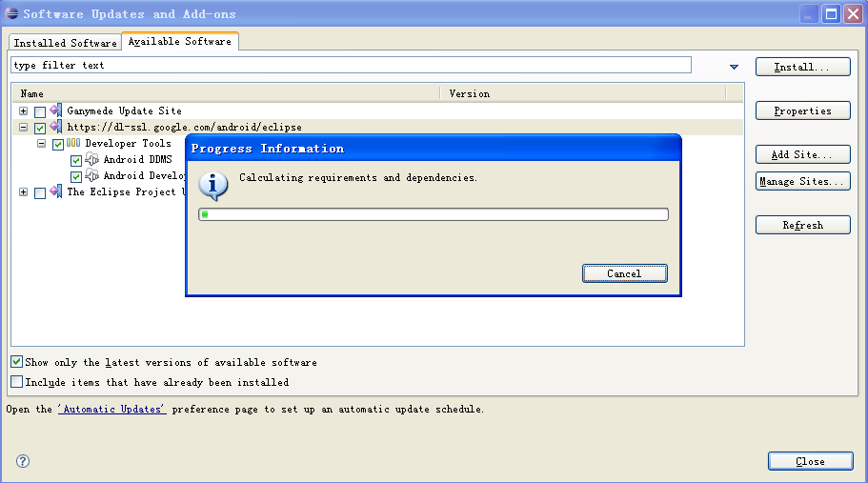Click the Progress Information dialog title
Viewport: 868px width, 483px height.
268,149
